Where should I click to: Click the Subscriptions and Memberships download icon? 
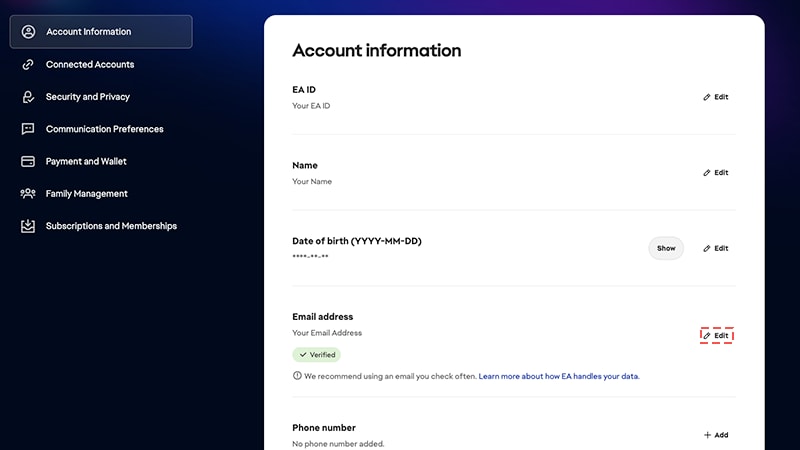pos(28,226)
